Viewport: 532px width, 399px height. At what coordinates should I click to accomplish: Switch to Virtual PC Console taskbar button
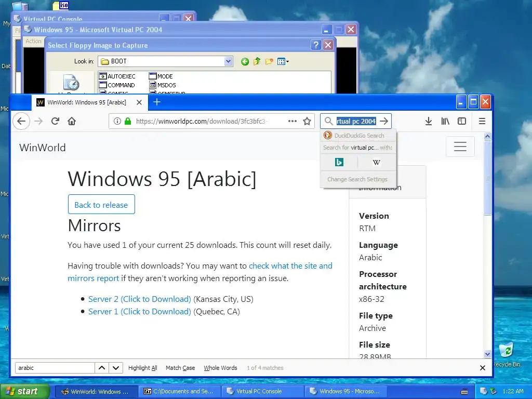[x=262, y=391]
